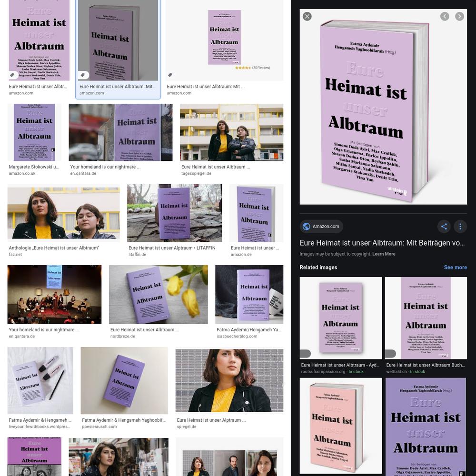Viewport: 476px width, 476px height.
Task: Click 'Anthologie Eure Heimat ist unser Albtraum' caption
Action: [x=54, y=248]
